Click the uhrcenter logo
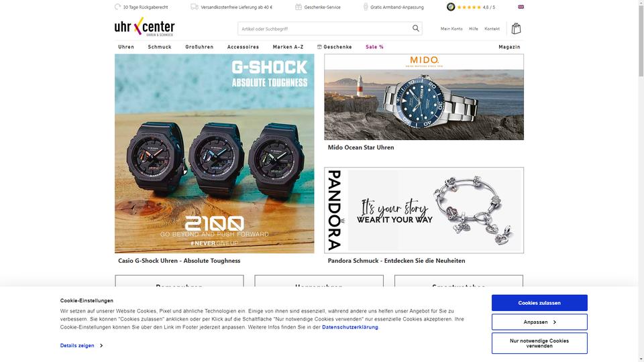This screenshot has height=362, width=644. (x=145, y=27)
